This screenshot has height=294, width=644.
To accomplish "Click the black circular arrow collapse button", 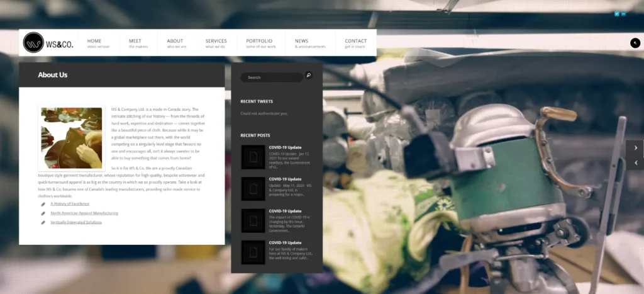I will [635, 43].
